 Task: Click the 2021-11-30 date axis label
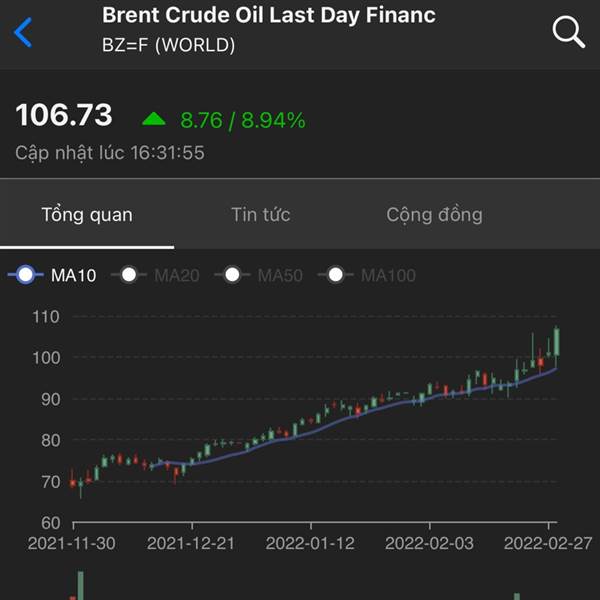coord(72,543)
